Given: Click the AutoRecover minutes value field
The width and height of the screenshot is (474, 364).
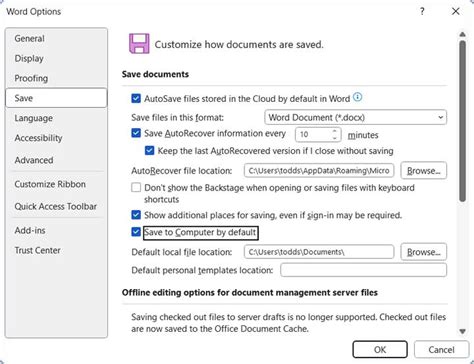Looking at the screenshot, I should pyautogui.click(x=313, y=134).
